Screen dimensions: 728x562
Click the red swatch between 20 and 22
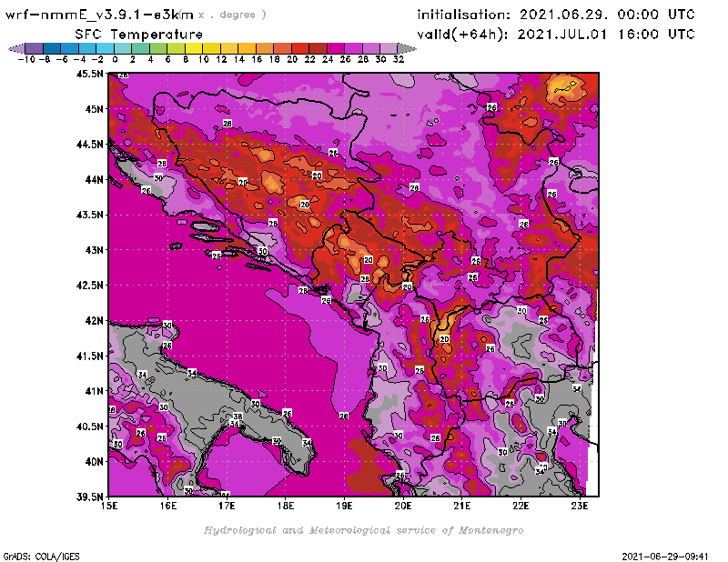pos(300,48)
